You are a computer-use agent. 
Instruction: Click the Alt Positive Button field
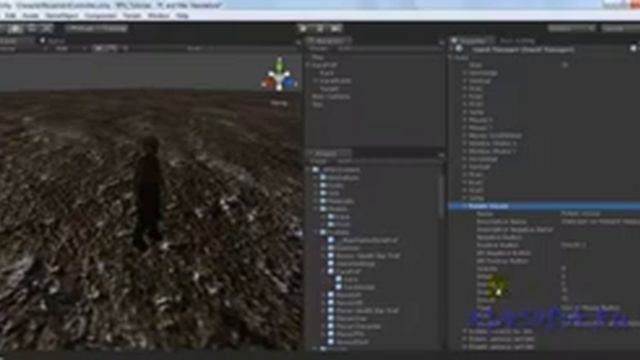click(600, 261)
